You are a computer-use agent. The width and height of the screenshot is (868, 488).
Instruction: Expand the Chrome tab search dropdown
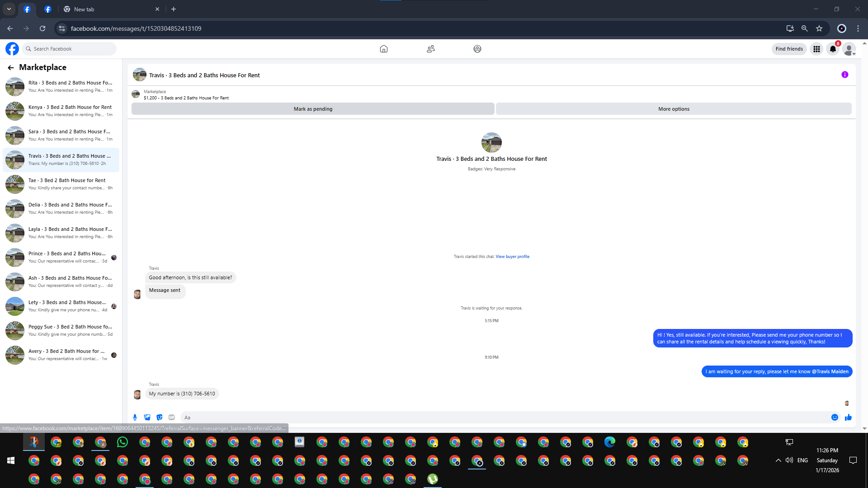coord(9,9)
